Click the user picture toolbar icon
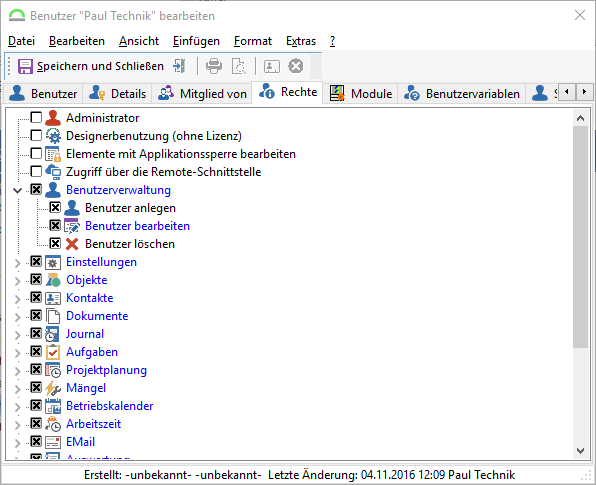This screenshot has width=596, height=485. pos(271,66)
